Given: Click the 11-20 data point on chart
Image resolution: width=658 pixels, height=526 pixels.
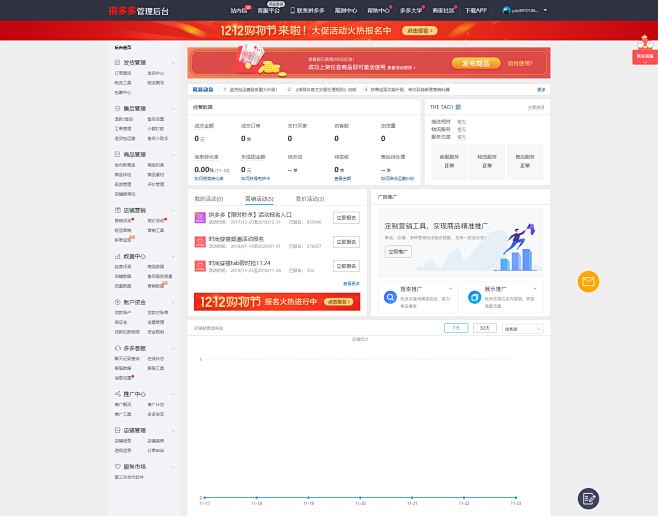Looking at the screenshot, I should pyautogui.click(x=361, y=497).
